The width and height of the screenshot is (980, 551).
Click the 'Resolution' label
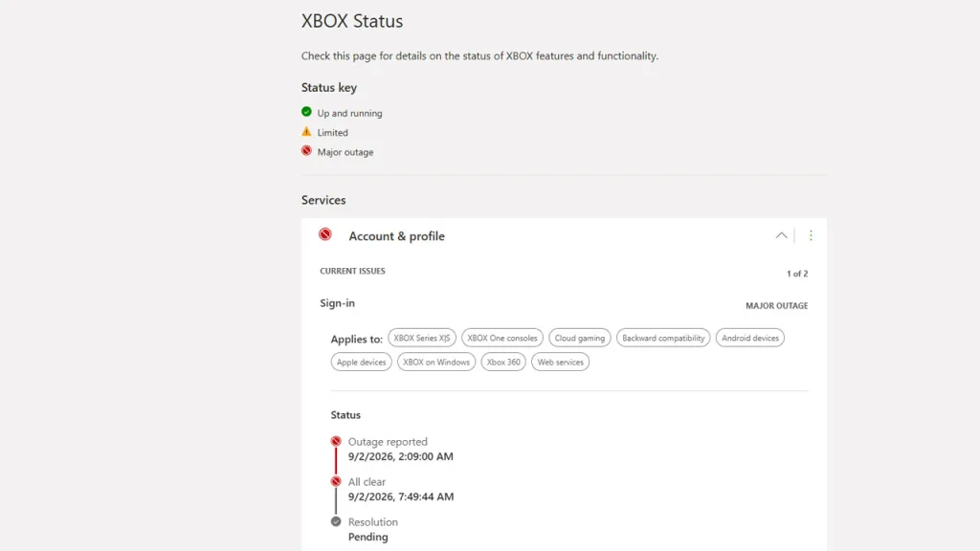[372, 521]
